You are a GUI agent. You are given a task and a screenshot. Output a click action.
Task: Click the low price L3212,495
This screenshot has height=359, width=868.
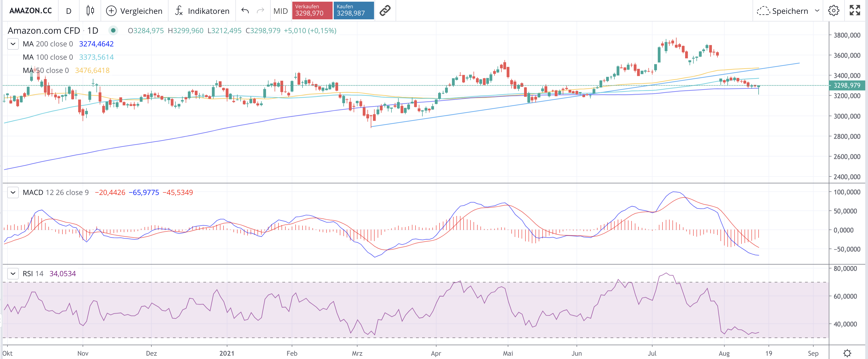coord(224,31)
